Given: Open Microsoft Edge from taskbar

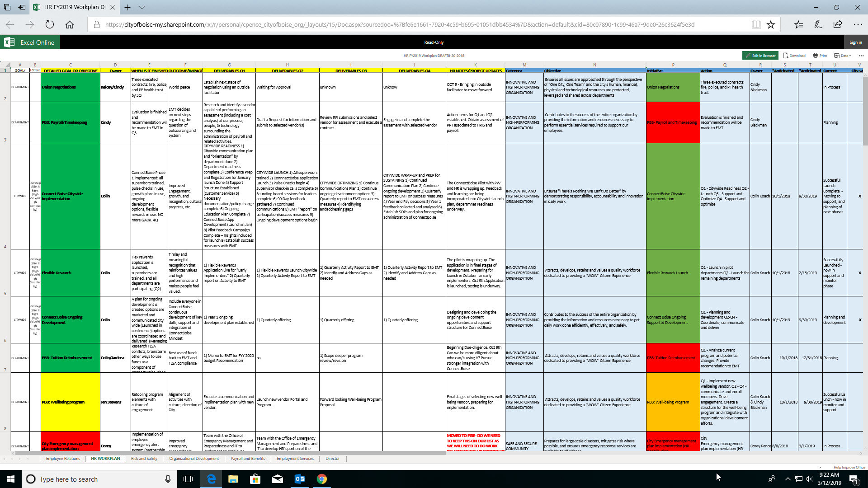Looking at the screenshot, I should [x=211, y=479].
